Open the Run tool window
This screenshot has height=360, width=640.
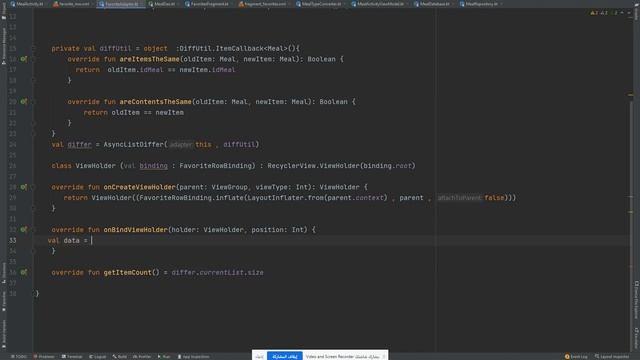coord(164,357)
